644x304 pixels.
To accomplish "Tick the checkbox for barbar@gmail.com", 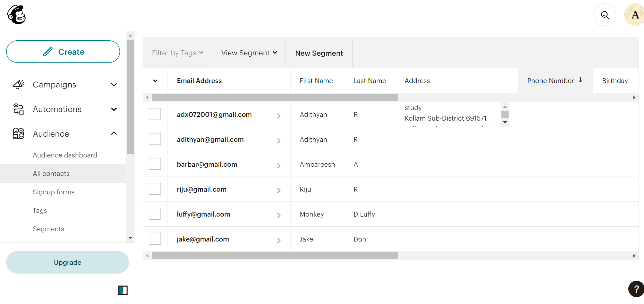I will tap(155, 164).
